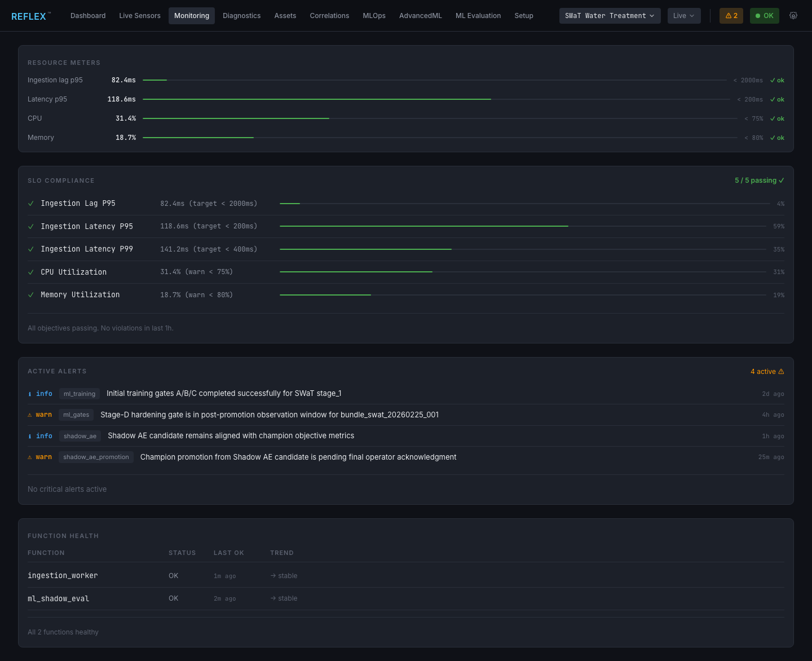Screen dimensions: 812x661
Task: Click 'Shadow AE candidate remains aligned' alert message
Action: tap(231, 436)
